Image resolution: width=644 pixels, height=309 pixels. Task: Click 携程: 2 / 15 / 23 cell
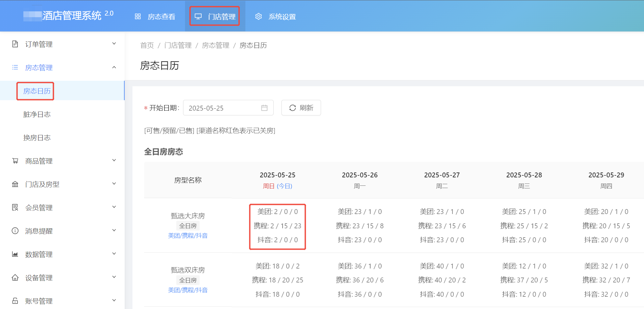tap(278, 226)
